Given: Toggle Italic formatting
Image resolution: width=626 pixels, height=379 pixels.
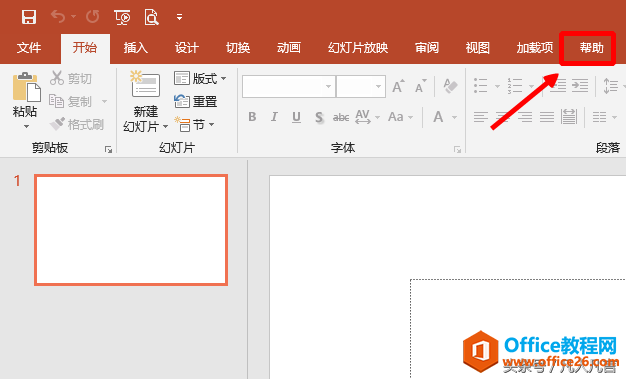Looking at the screenshot, I should 274,117.
